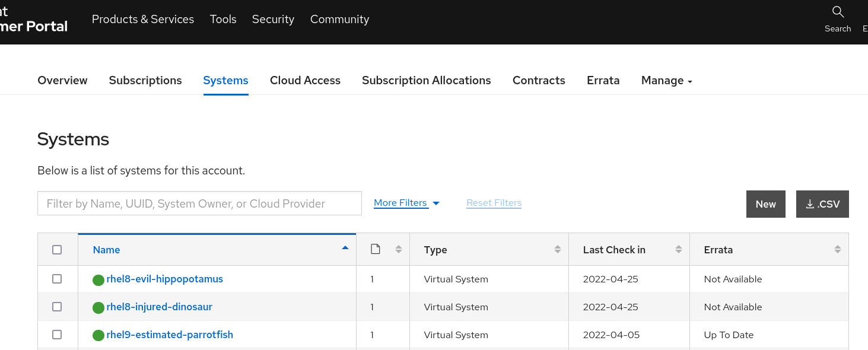Sort by Last Check in arrows
Viewport: 868px width, 350px height.
click(678, 250)
